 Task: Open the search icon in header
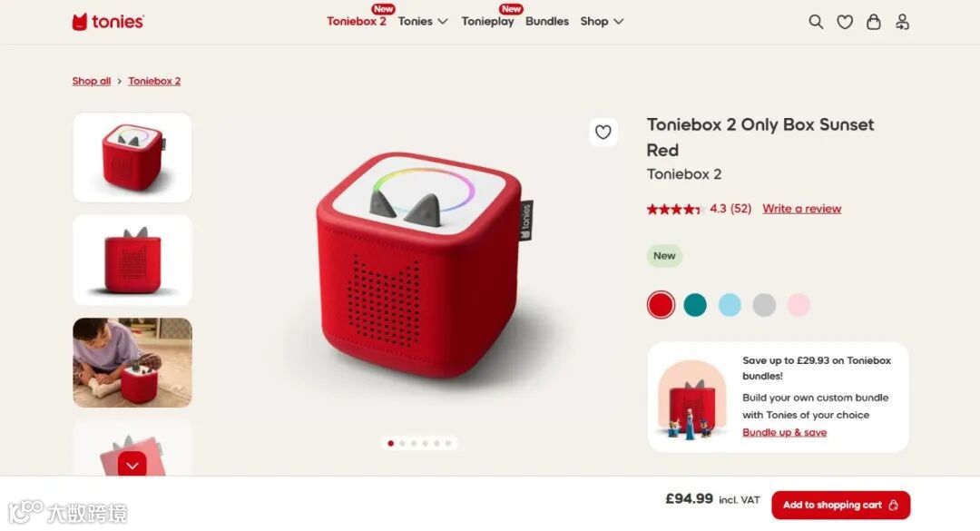click(816, 22)
